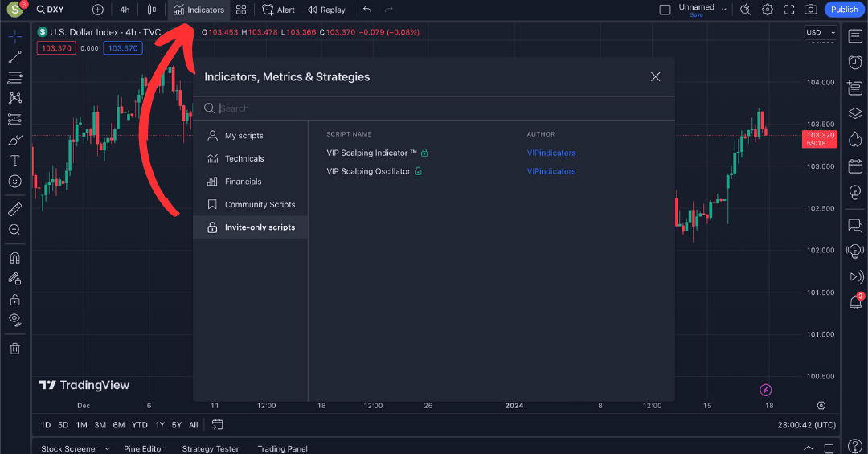Open the emoji icons tool
Screen dimensions: 868x454
15,181
